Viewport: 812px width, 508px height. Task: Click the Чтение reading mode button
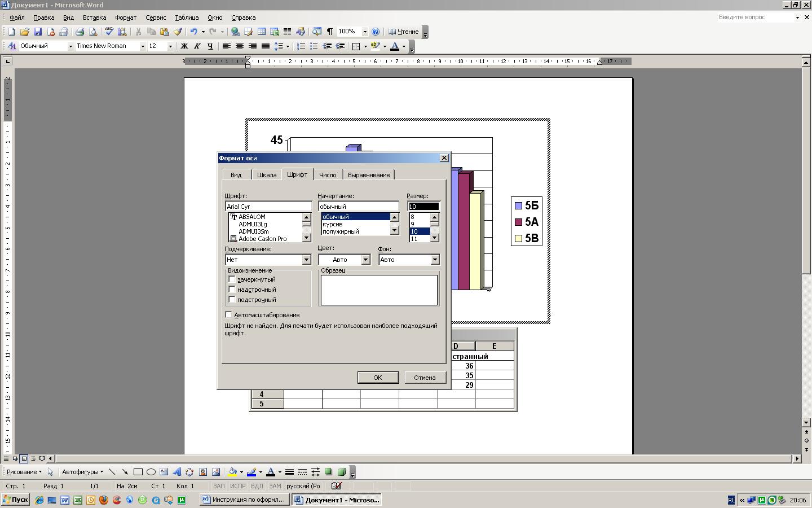tap(403, 32)
